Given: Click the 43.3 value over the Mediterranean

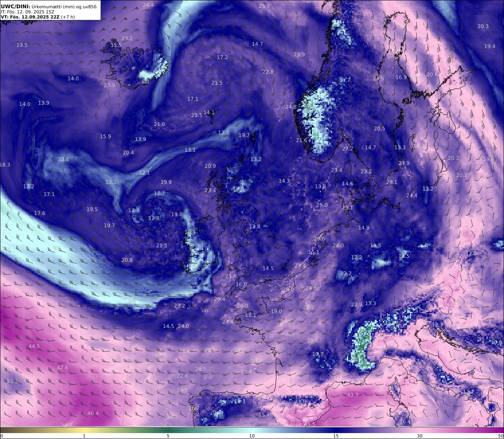Looking at the screenshot, I should pyautogui.click(x=353, y=395).
